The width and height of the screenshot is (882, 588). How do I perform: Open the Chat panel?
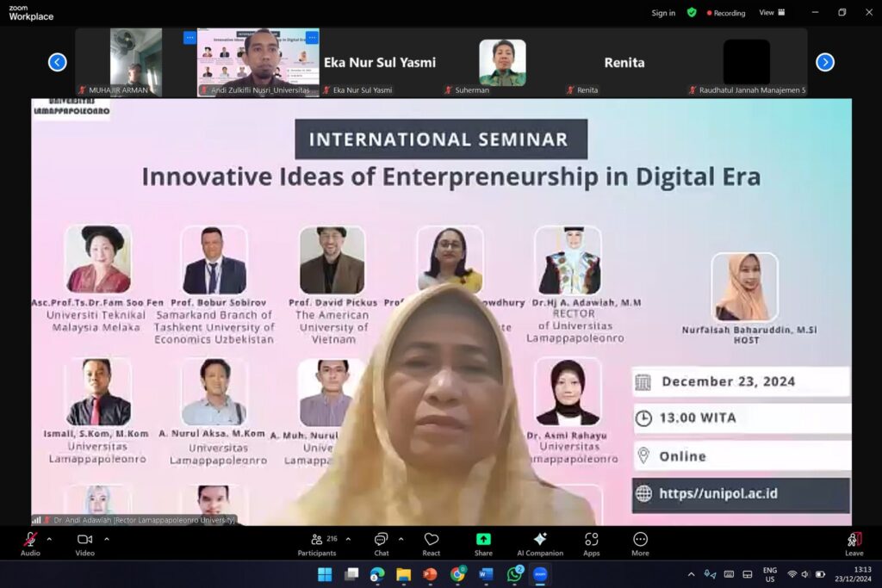(x=381, y=543)
